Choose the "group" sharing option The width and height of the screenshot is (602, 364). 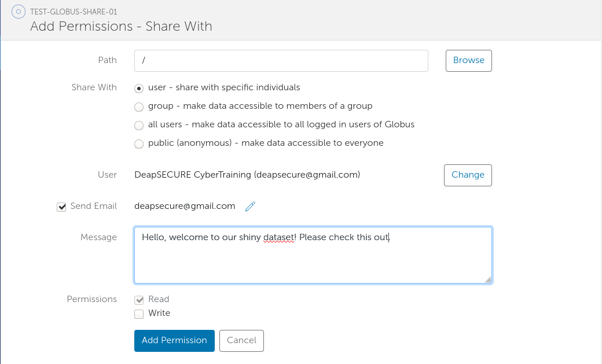click(139, 106)
